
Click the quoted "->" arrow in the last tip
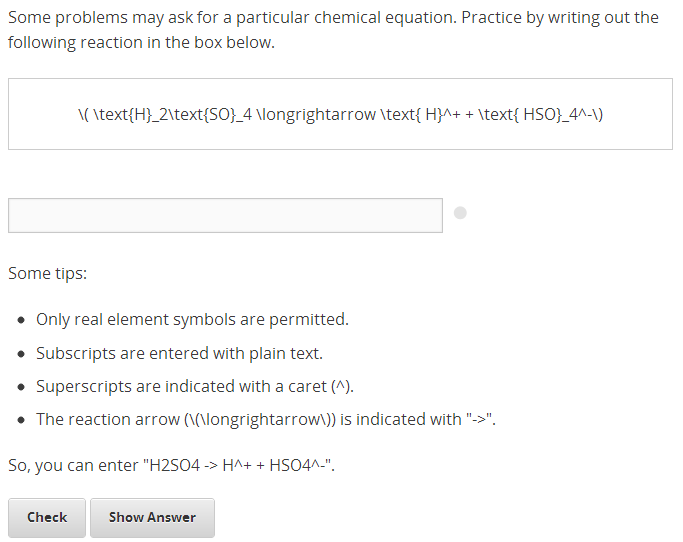click(x=479, y=419)
